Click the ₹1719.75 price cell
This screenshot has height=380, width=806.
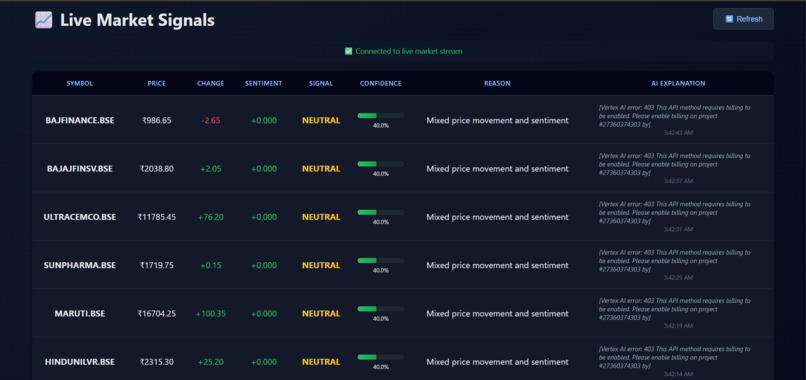(157, 266)
